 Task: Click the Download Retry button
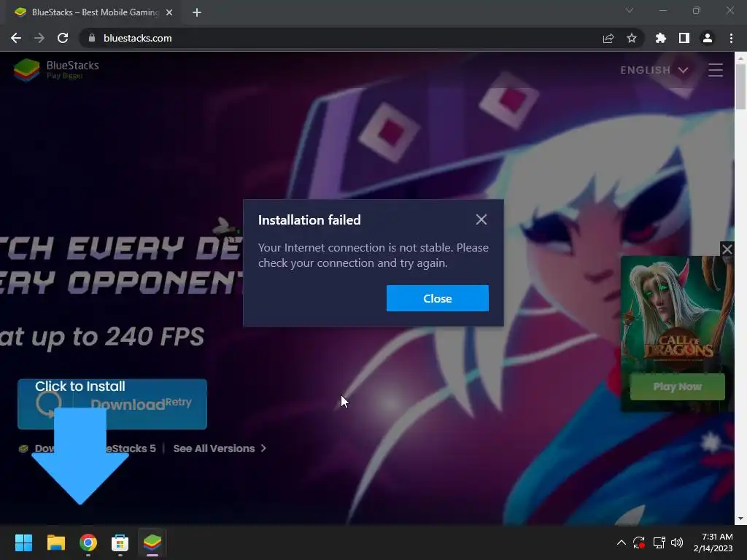tap(112, 404)
